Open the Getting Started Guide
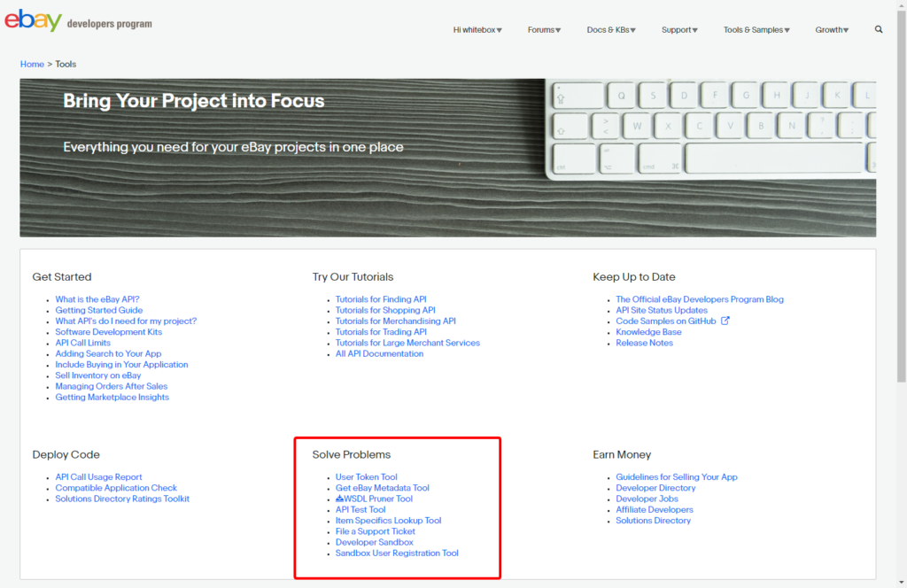Viewport: 907px width, 588px height. 99,311
